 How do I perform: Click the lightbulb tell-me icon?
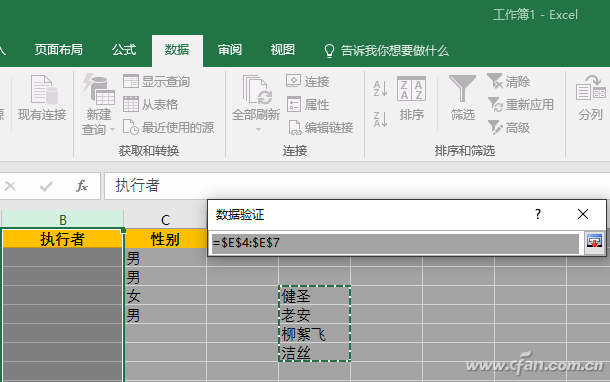click(329, 51)
